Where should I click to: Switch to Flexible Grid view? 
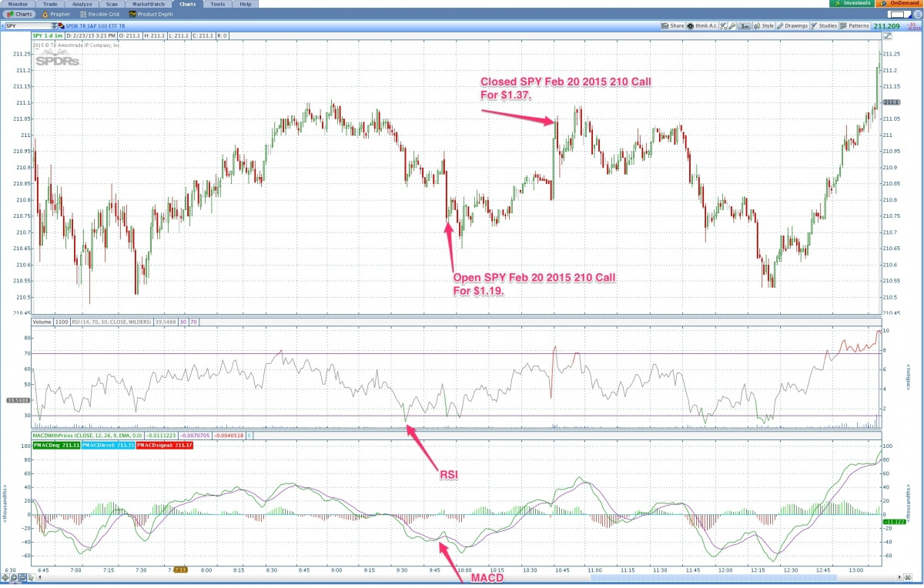[100, 14]
